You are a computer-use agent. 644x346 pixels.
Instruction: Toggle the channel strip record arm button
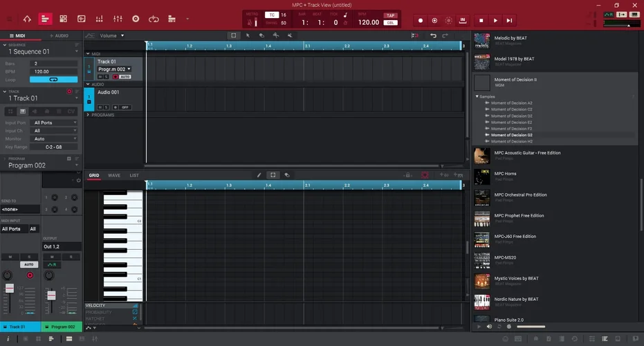click(30, 275)
